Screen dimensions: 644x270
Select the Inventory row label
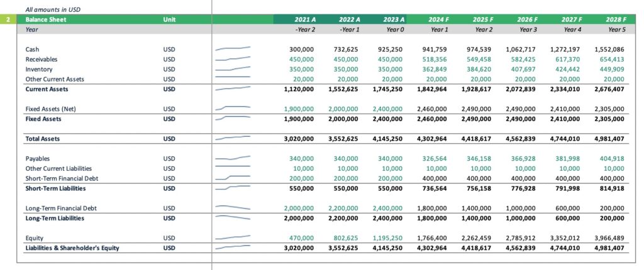[39, 69]
